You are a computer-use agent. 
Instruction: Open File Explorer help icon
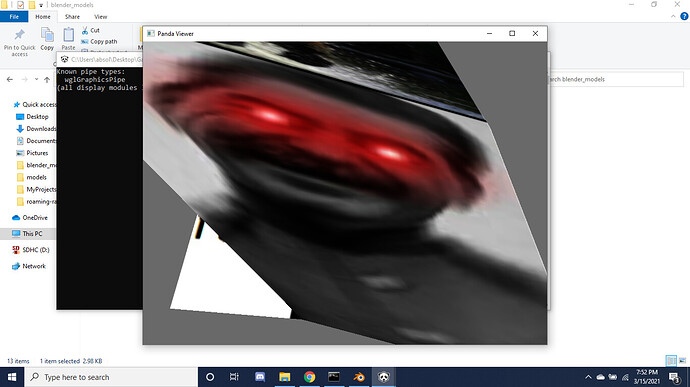(x=684, y=16)
